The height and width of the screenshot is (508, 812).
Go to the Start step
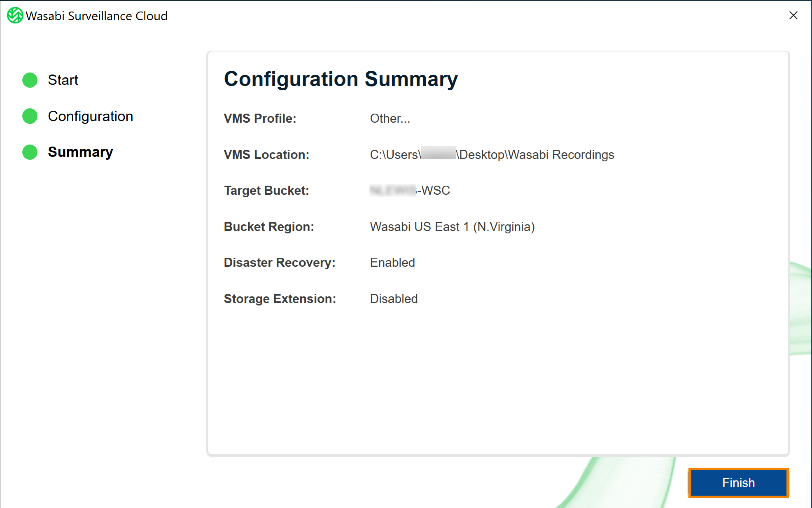coord(63,80)
